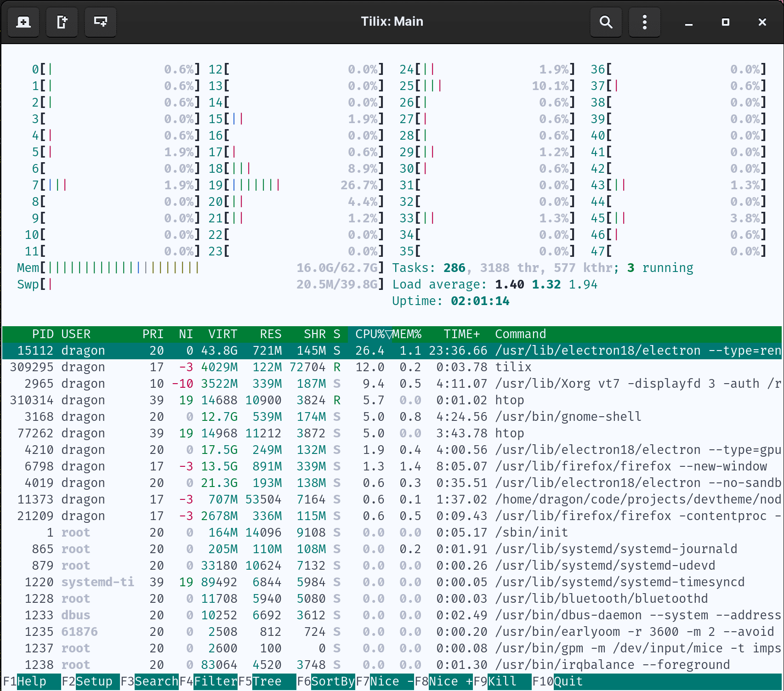
Task: Select the irqbalance process row
Action: coord(392,665)
